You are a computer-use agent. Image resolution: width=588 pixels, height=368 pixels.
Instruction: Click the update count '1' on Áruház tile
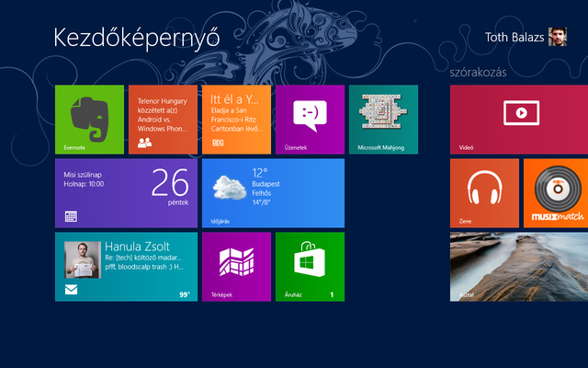click(332, 294)
